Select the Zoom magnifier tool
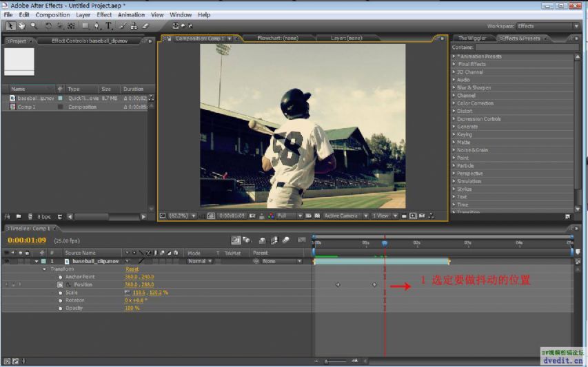 34,26
